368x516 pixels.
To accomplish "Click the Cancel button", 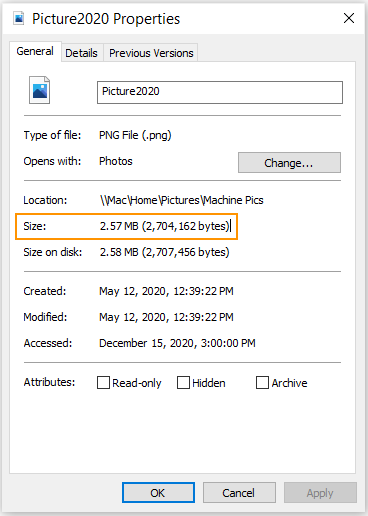I will 239,492.
